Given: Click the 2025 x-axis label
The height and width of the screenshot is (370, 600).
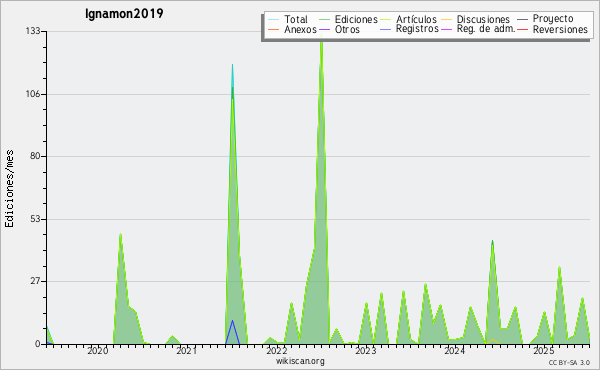Looking at the screenshot, I should pyautogui.click(x=544, y=351).
